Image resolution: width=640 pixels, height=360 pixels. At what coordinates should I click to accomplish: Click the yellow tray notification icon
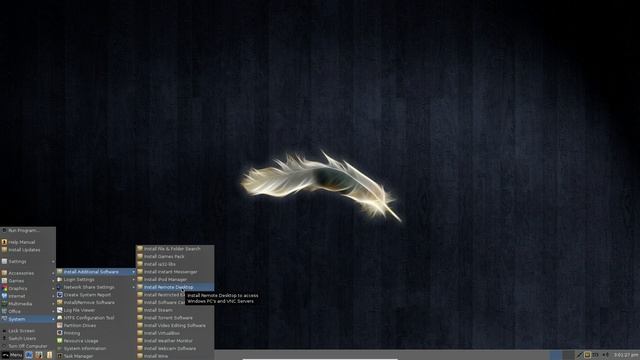[x=588, y=355]
